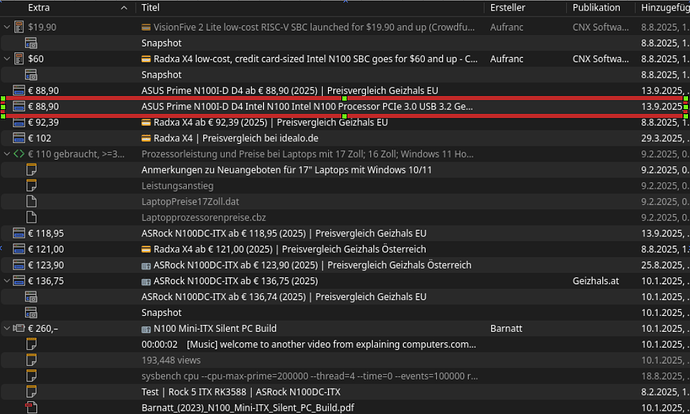This screenshot has height=414, width=690.
Task: Select the Laptopprozessorenpreise.cbz attachment
Action: pyautogui.click(x=201, y=217)
